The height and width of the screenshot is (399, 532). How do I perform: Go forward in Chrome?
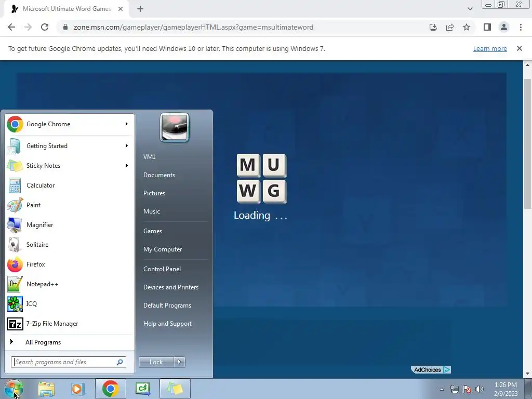[28, 27]
